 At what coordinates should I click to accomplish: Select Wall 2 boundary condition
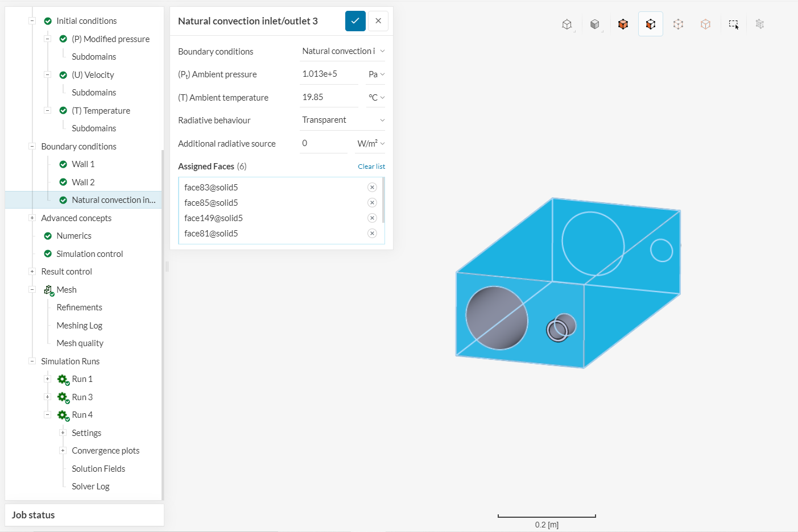click(83, 182)
